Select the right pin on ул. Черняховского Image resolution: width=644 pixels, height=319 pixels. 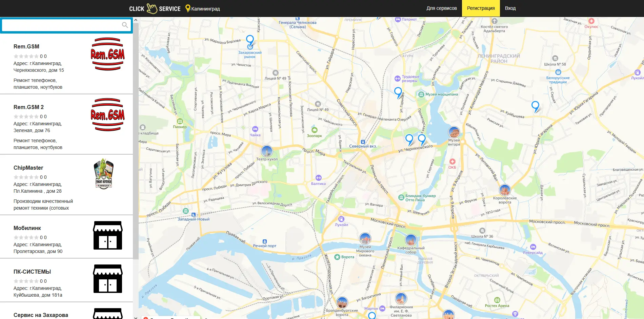(x=422, y=140)
